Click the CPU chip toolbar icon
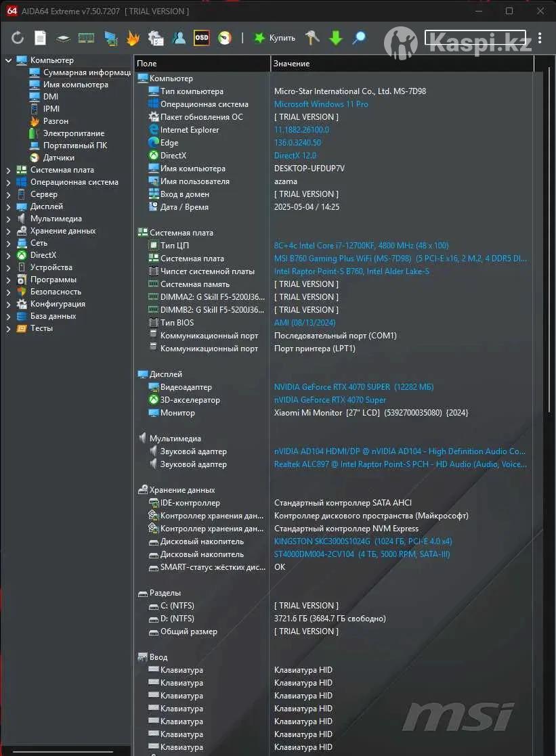This screenshot has height=756, width=556. coord(63,38)
